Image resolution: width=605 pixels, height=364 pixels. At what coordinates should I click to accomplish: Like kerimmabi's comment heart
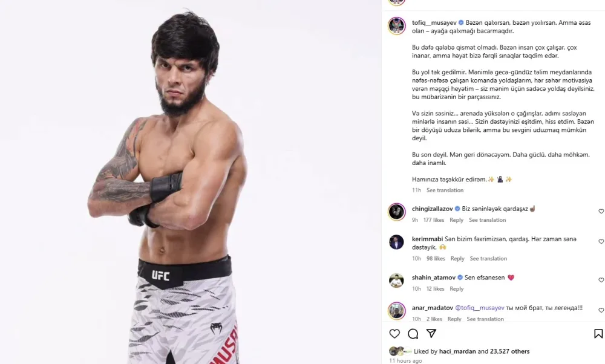point(601,242)
